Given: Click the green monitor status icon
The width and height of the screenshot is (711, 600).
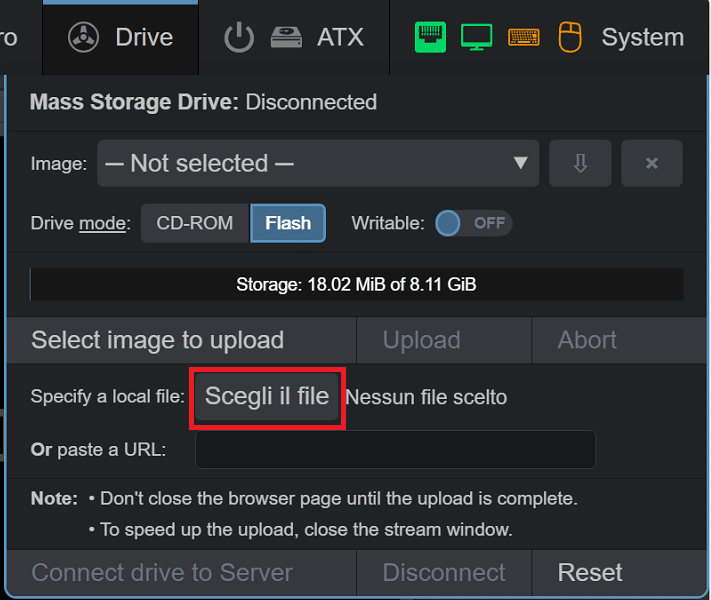Looking at the screenshot, I should pyautogui.click(x=476, y=37).
